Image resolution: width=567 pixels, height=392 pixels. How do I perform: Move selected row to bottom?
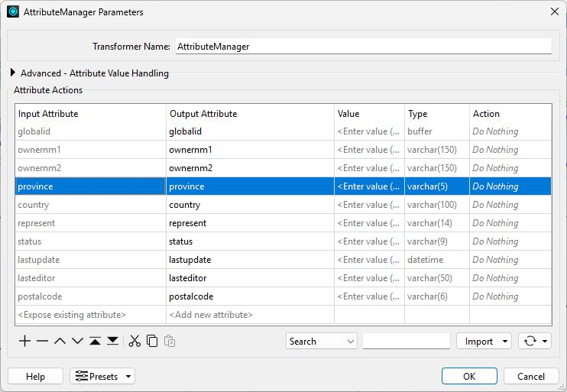[x=112, y=342]
